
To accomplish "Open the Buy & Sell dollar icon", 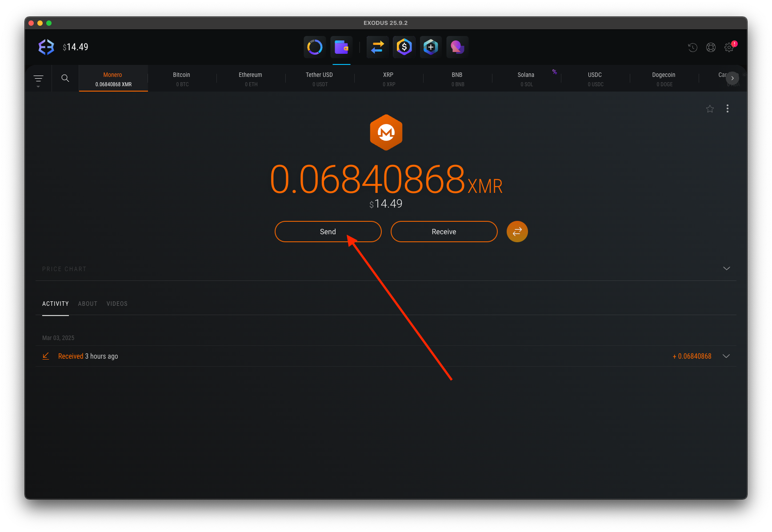I will click(x=404, y=47).
